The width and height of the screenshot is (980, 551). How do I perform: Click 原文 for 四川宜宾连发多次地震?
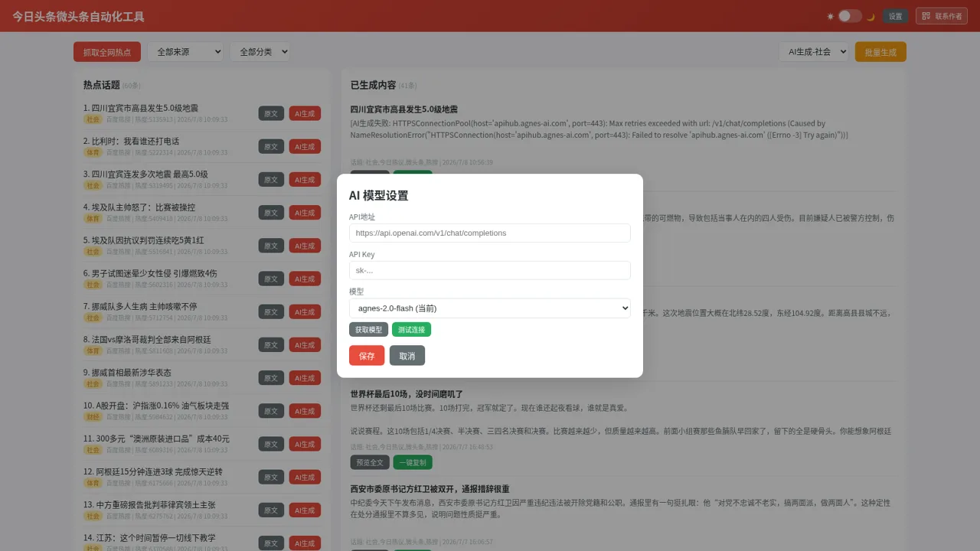click(271, 179)
